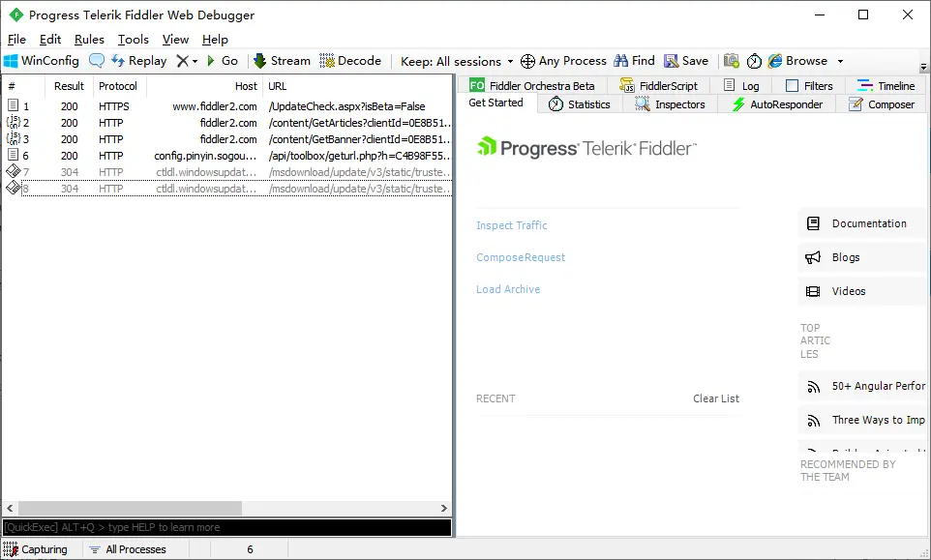Click the timer stopwatch icon in toolbar
Viewport: 931px width, 560px height.
coord(754,61)
